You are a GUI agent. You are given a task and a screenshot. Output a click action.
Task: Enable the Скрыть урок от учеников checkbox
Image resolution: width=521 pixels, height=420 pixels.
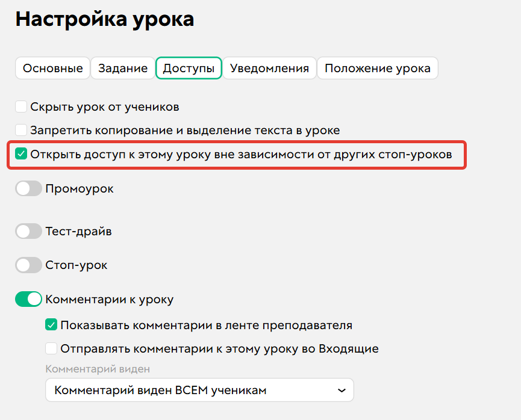tap(21, 107)
